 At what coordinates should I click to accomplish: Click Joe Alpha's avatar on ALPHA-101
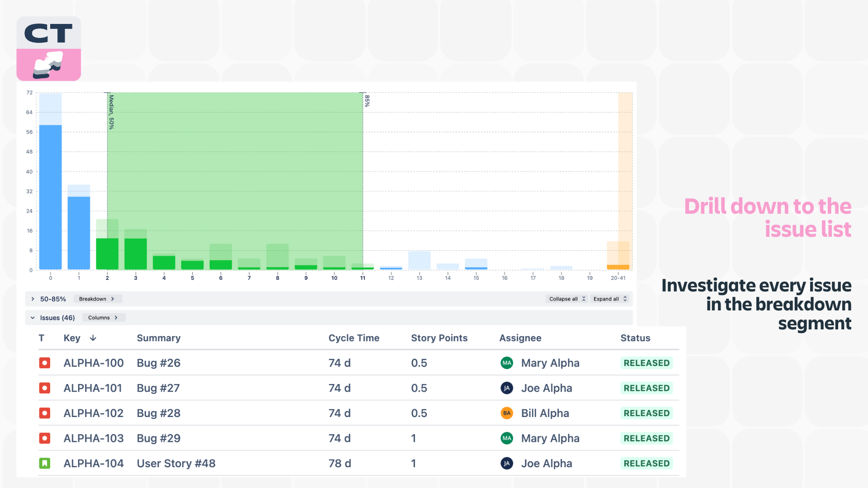(x=507, y=388)
